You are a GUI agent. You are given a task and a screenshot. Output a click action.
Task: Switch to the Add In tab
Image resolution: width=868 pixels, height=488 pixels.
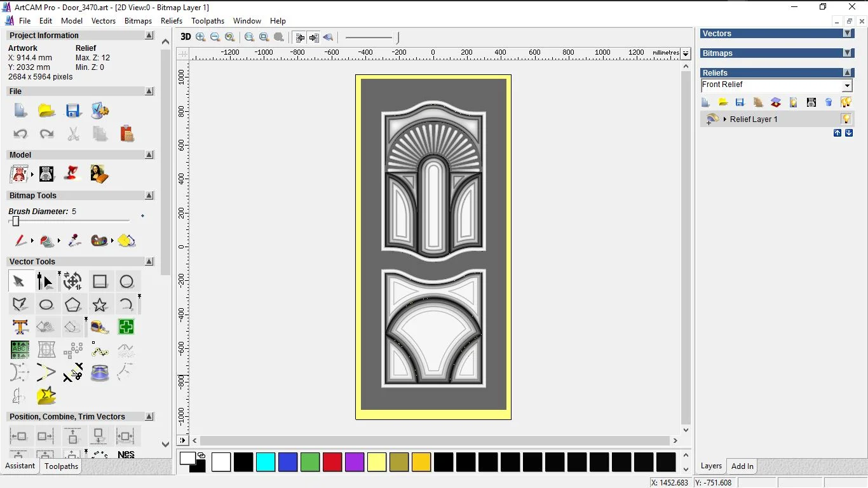coord(742,466)
